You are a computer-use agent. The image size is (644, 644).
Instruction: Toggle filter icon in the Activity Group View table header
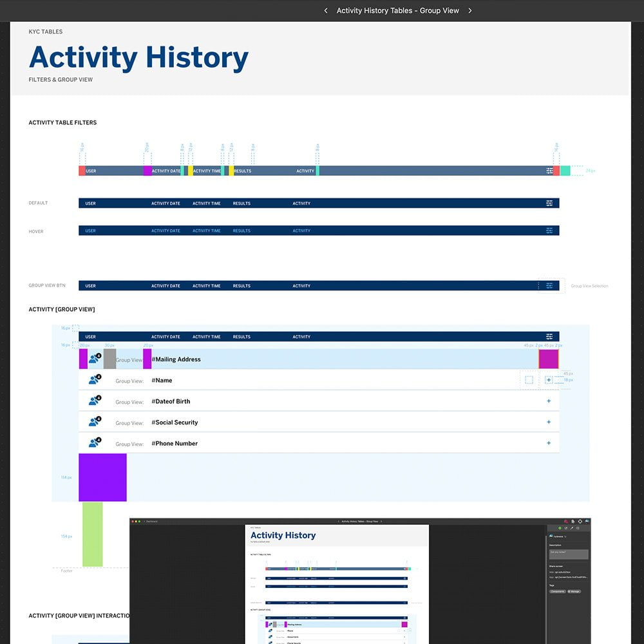[549, 336]
